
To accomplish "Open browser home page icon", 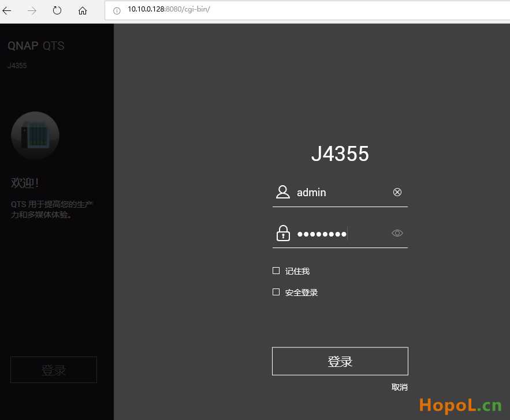I will pyautogui.click(x=83, y=11).
